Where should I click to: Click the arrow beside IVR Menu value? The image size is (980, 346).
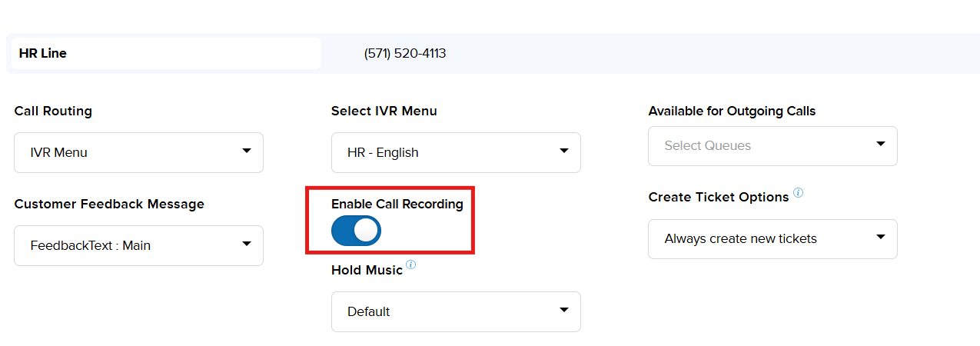tap(247, 151)
